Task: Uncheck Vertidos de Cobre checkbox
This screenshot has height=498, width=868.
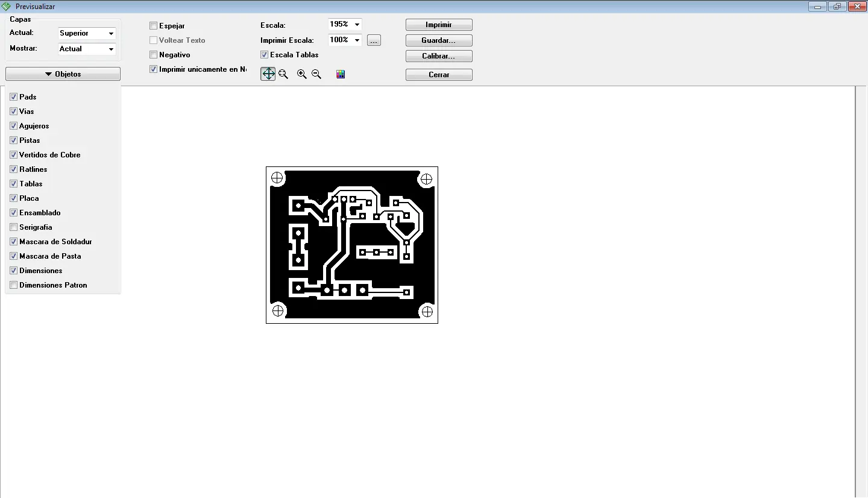Action: pyautogui.click(x=13, y=155)
